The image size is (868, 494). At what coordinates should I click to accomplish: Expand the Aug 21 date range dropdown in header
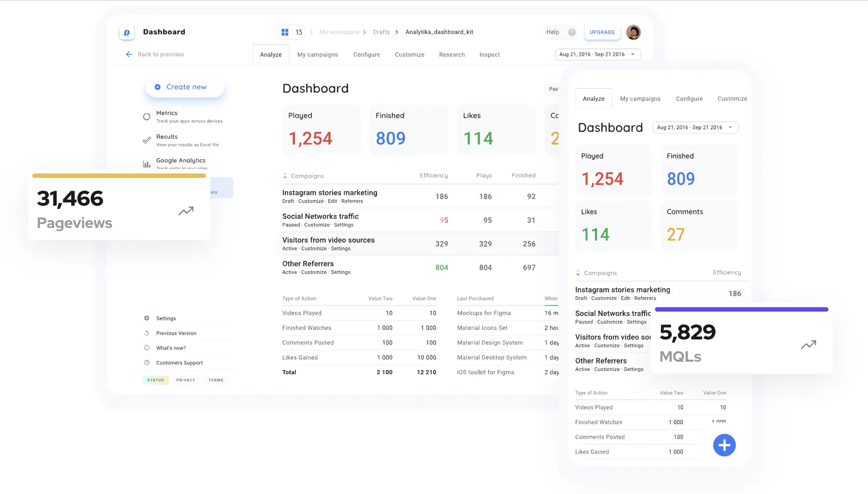(x=598, y=54)
